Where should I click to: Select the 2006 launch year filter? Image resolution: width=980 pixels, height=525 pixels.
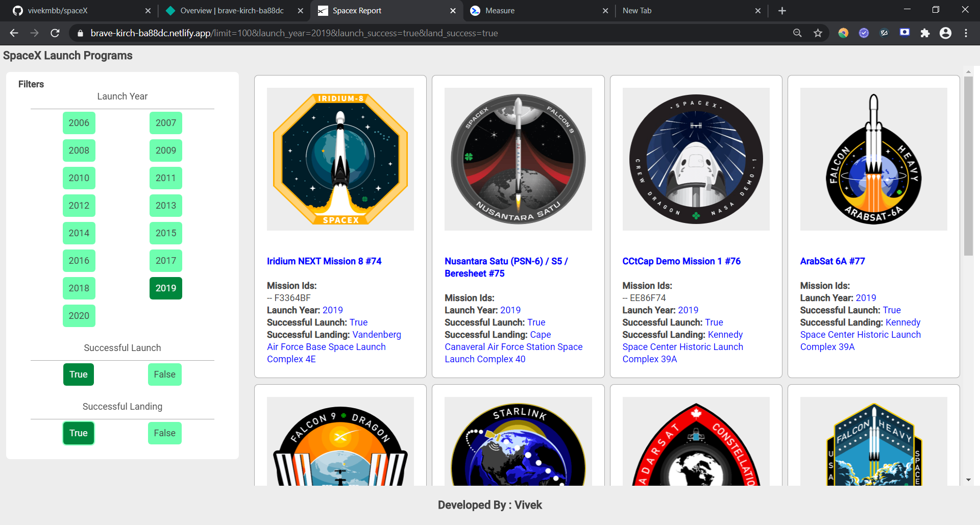tap(79, 123)
